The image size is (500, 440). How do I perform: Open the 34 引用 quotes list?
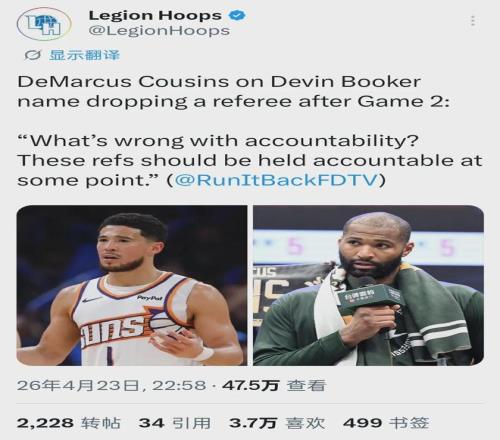click(175, 423)
